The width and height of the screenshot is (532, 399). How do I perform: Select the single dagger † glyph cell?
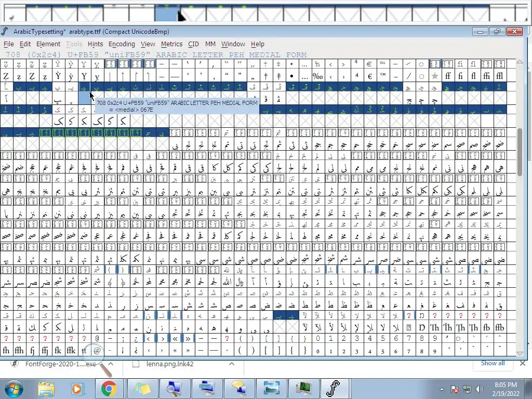pyautogui.click(x=265, y=76)
